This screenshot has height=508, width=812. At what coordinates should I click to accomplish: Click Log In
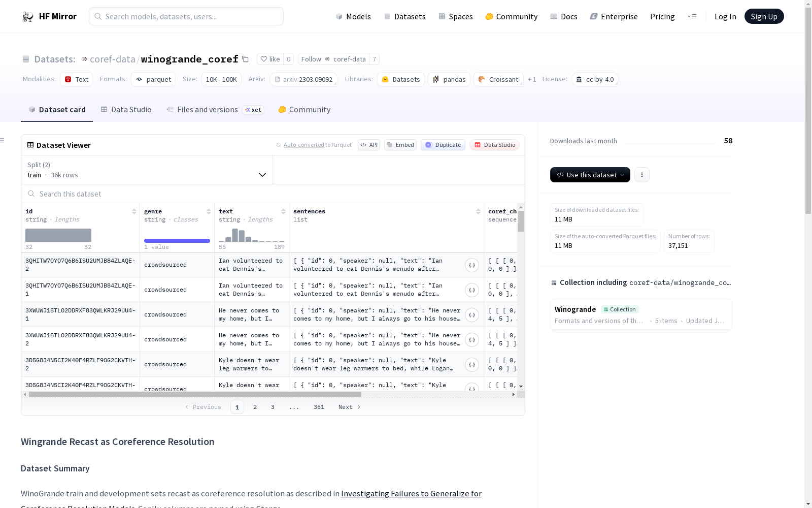(x=725, y=16)
